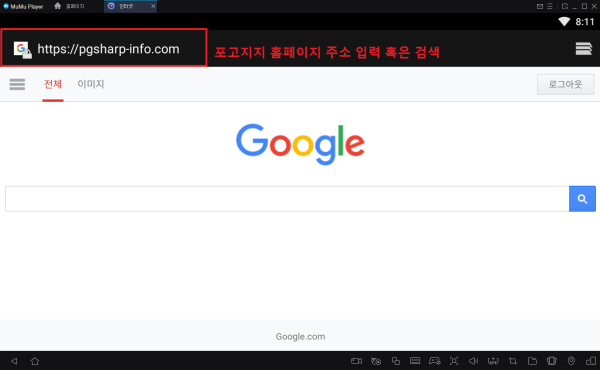This screenshot has width=600, height=370.
Task: Open the virtual location pin tool
Action: click(571, 361)
